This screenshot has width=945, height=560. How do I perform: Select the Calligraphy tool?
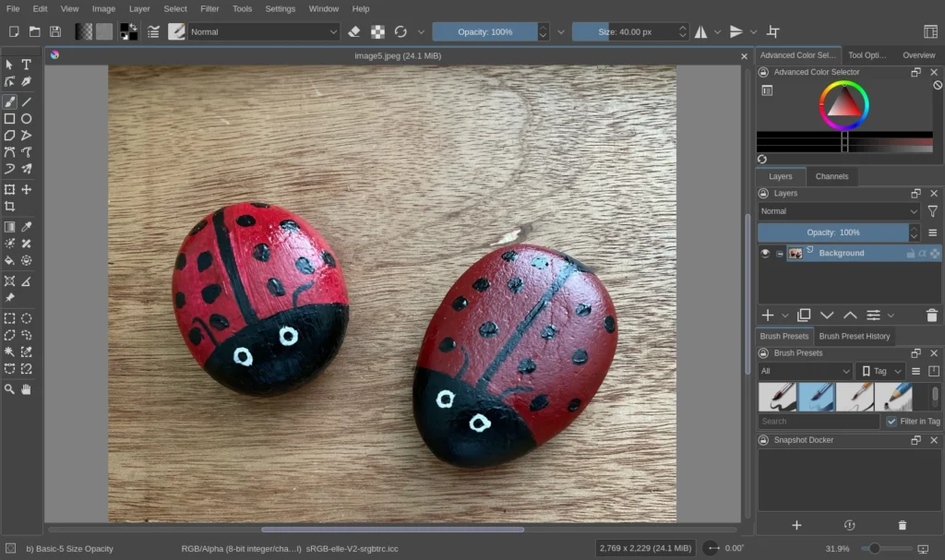[27, 81]
